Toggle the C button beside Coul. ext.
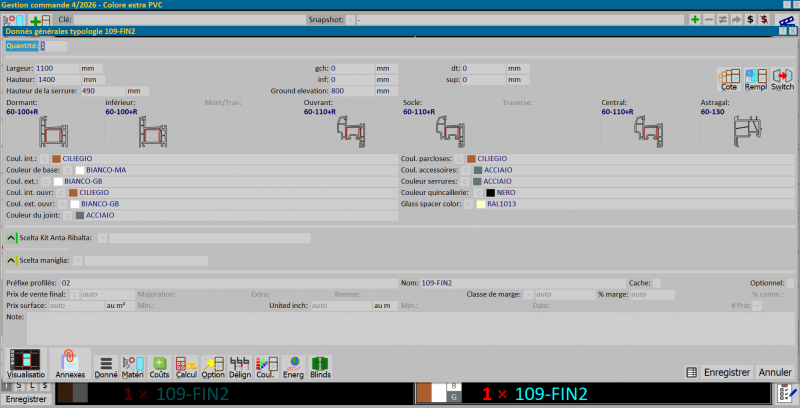The image size is (800, 408). 46,182
